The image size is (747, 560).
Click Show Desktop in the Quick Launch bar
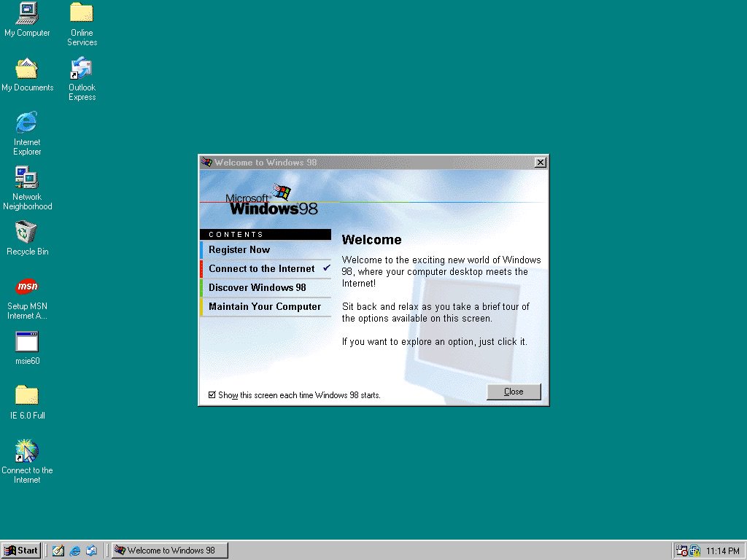[x=58, y=551]
